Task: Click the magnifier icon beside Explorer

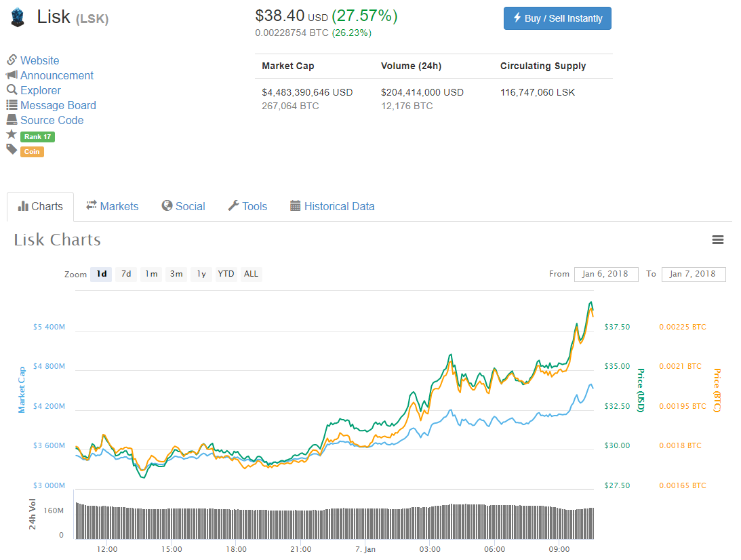Action: click(x=12, y=89)
